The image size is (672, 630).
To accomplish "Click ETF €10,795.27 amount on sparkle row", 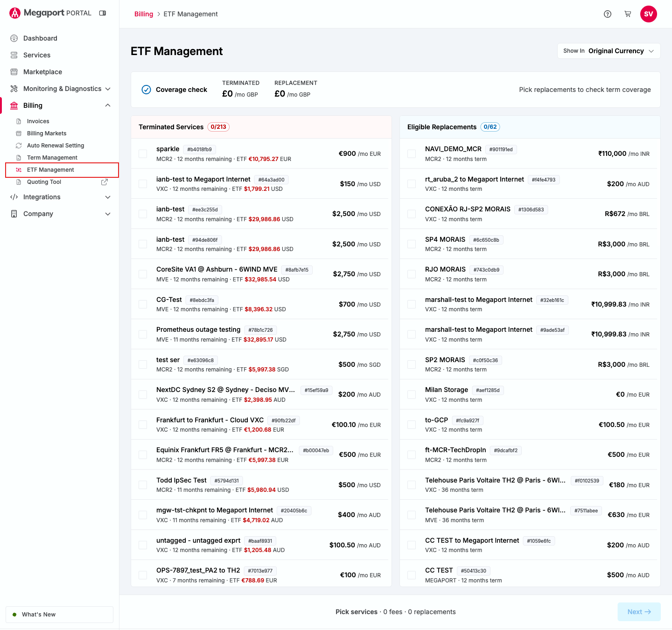I will pyautogui.click(x=264, y=159).
